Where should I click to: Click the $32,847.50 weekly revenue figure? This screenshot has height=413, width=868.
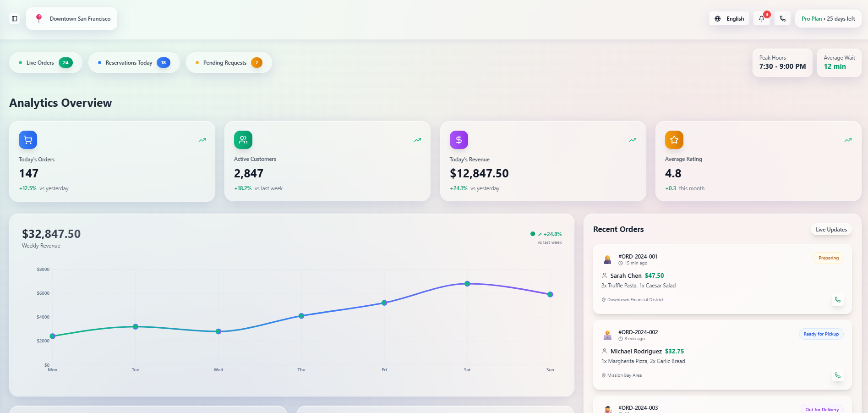click(x=51, y=234)
